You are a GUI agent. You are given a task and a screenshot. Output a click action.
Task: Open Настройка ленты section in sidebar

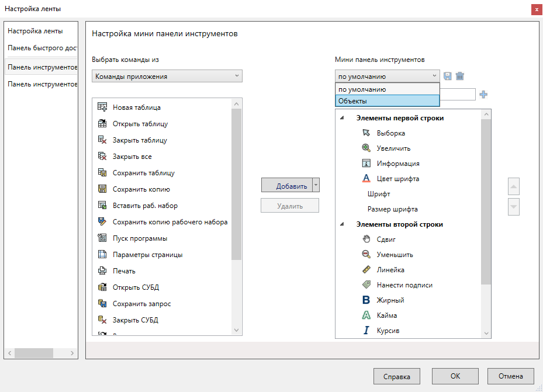(x=35, y=31)
